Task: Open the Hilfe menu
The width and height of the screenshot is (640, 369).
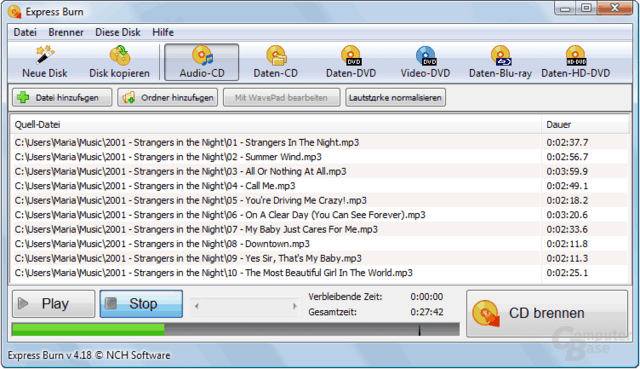Action: [x=163, y=32]
